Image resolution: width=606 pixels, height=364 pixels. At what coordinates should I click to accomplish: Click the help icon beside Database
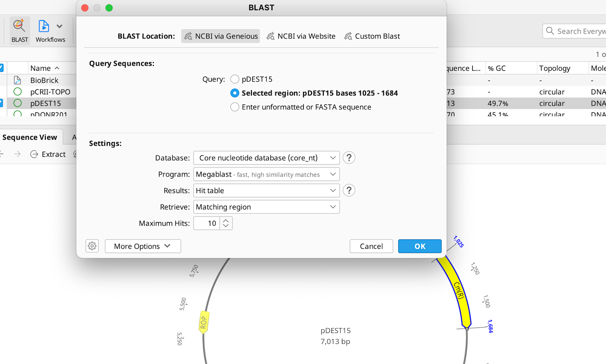pos(349,158)
